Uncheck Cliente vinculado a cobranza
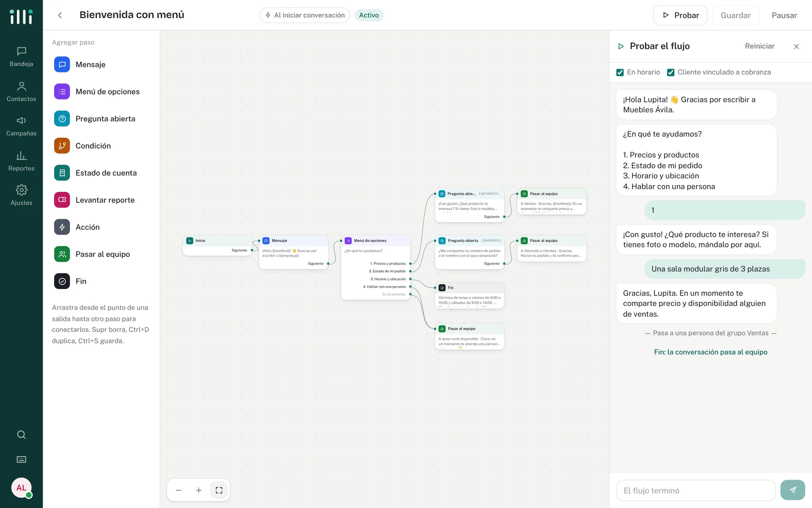The width and height of the screenshot is (812, 508). pyautogui.click(x=671, y=72)
